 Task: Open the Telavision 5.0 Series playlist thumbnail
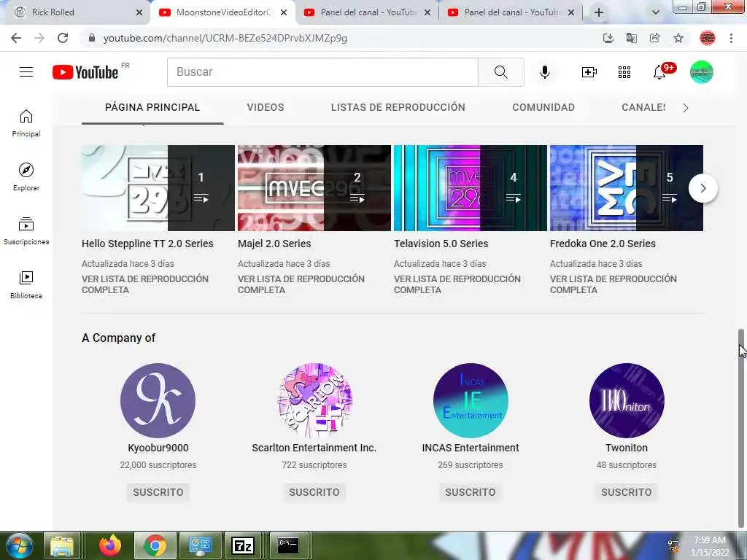pyautogui.click(x=471, y=188)
